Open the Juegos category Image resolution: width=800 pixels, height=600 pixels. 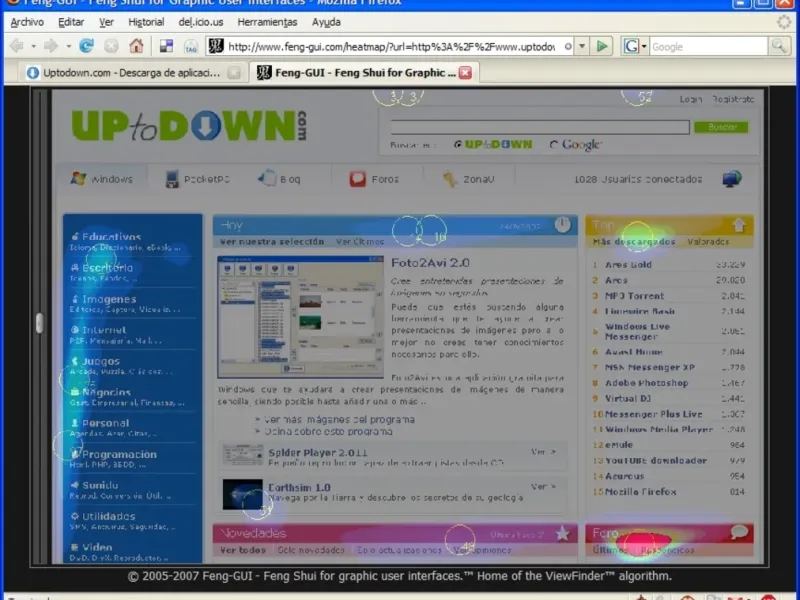click(101, 361)
